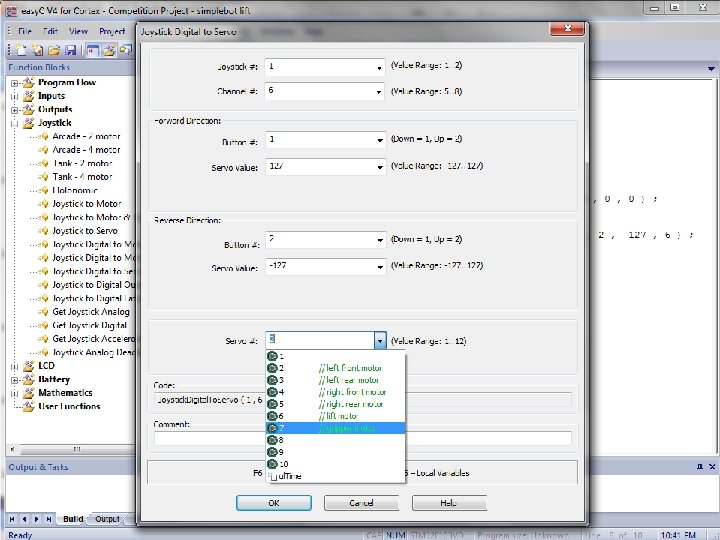The width and height of the screenshot is (720, 540).
Task: Select port 5 right rear motor
Action: 336,404
